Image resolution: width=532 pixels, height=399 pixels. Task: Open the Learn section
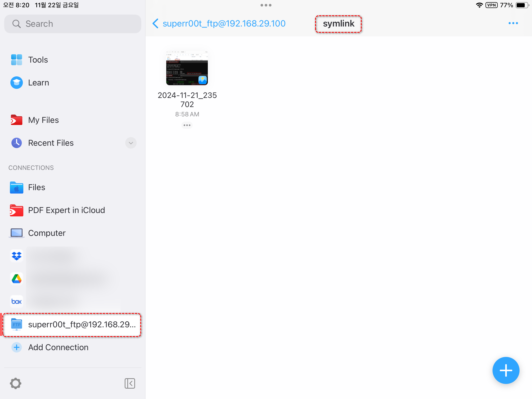point(38,83)
